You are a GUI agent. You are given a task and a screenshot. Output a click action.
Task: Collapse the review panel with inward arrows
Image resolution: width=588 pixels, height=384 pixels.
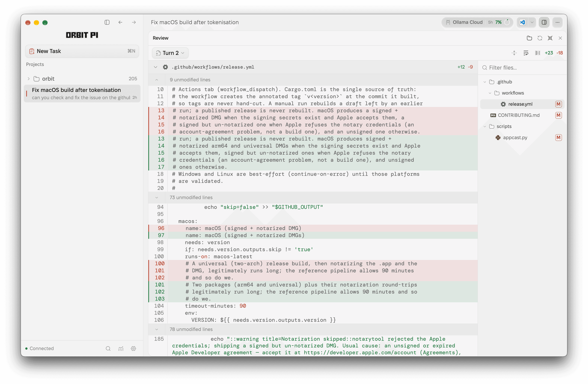point(550,38)
